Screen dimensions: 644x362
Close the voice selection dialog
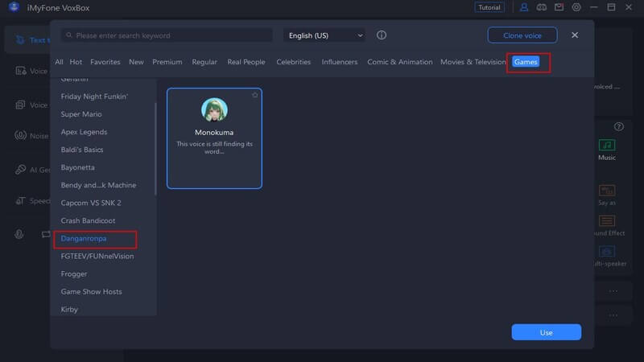[575, 35]
